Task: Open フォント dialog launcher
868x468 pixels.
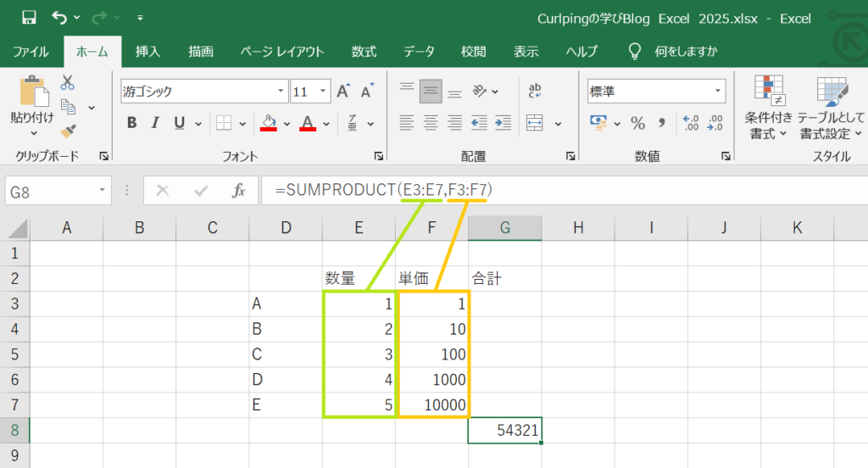Action: pyautogui.click(x=379, y=156)
